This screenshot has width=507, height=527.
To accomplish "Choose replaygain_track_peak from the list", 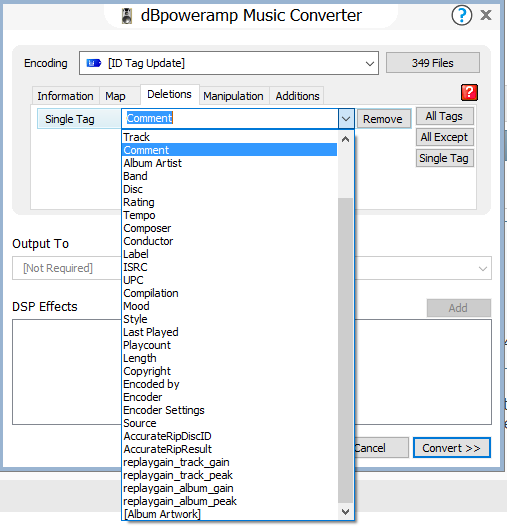I will pos(229,475).
